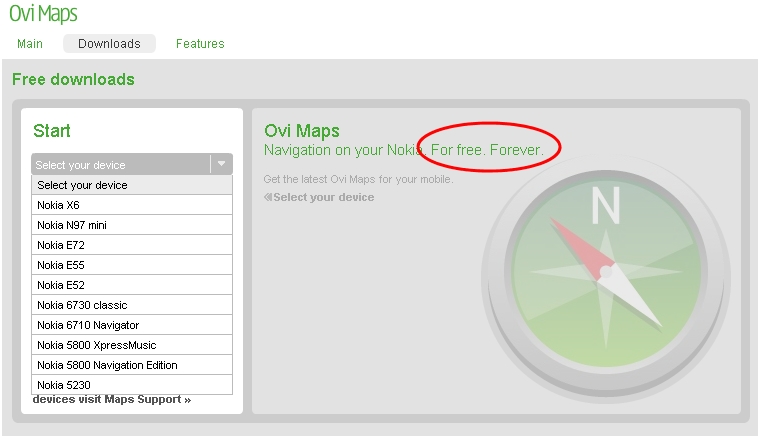Click the 'Free downloads' heading
761x436 pixels.
tap(73, 79)
